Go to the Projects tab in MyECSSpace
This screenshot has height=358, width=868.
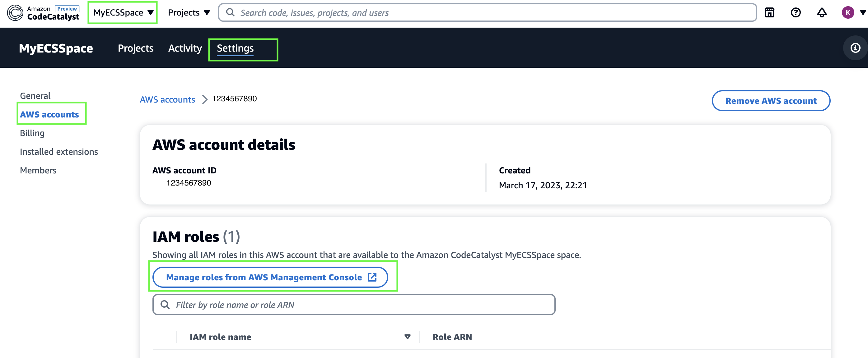coord(135,48)
